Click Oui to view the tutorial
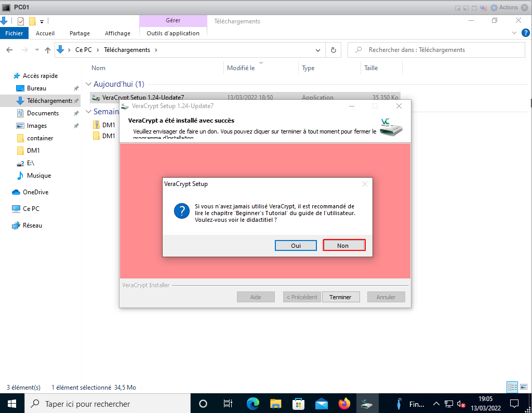 tap(296, 245)
